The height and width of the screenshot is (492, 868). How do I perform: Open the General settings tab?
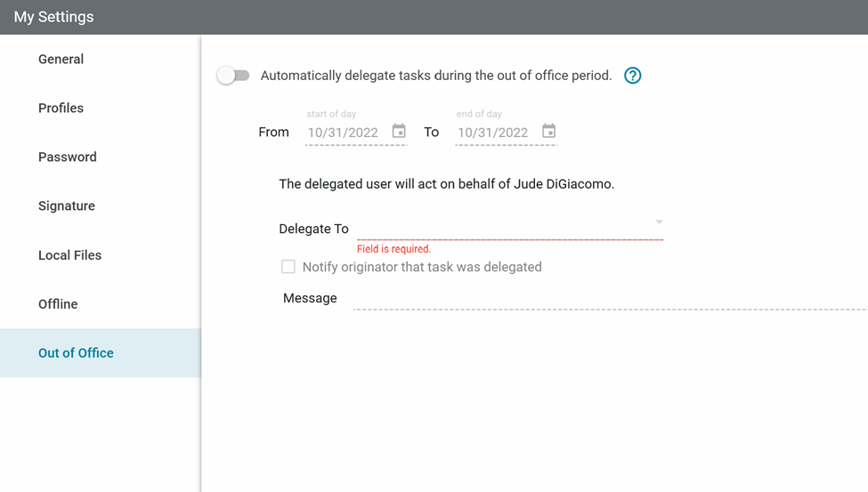point(61,60)
